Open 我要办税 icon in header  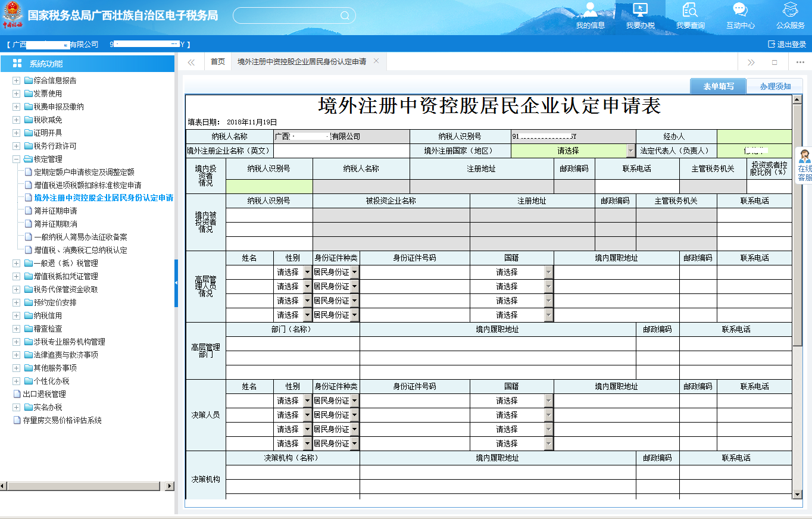(x=640, y=10)
